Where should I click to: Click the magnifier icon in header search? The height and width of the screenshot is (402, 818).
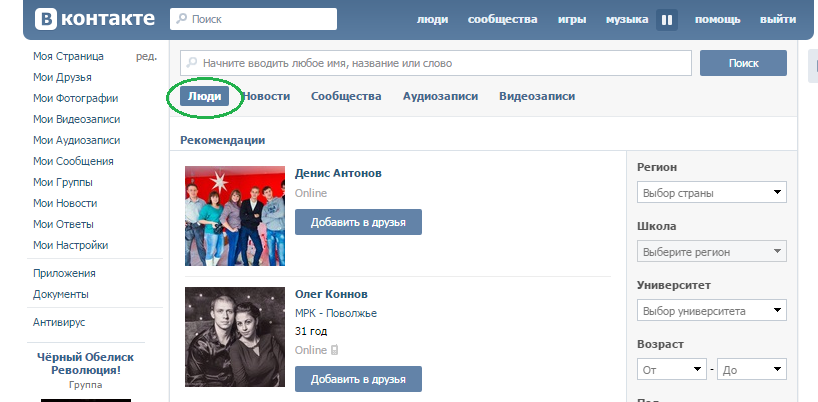pos(180,19)
